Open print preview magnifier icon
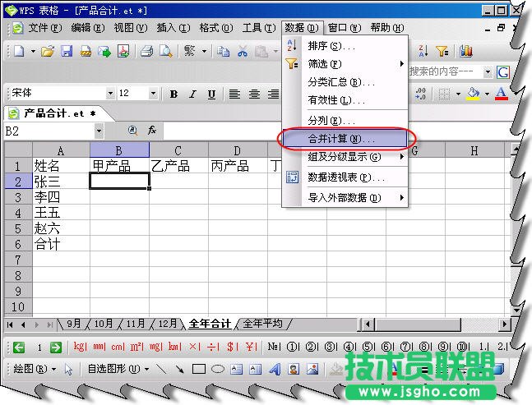The width and height of the screenshot is (532, 405). tap(166, 51)
